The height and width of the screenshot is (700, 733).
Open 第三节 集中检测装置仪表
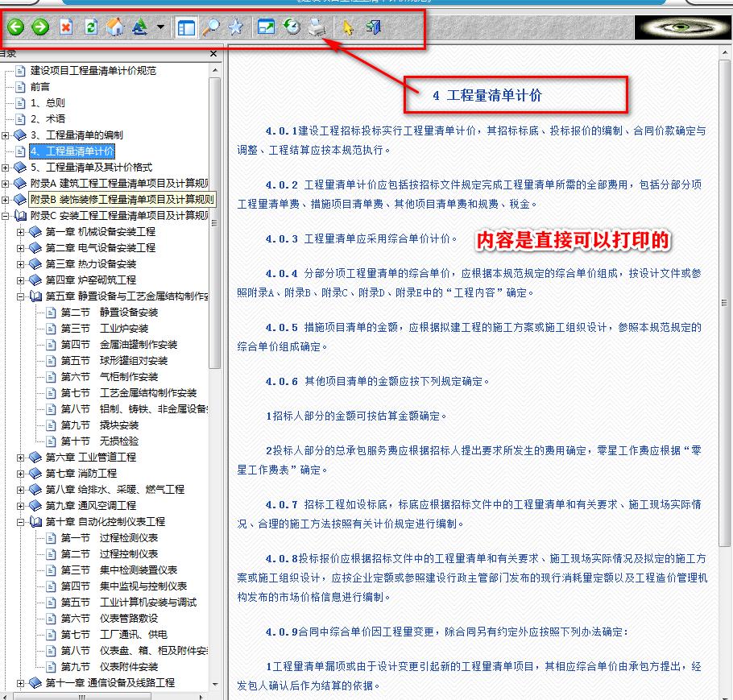(118, 570)
